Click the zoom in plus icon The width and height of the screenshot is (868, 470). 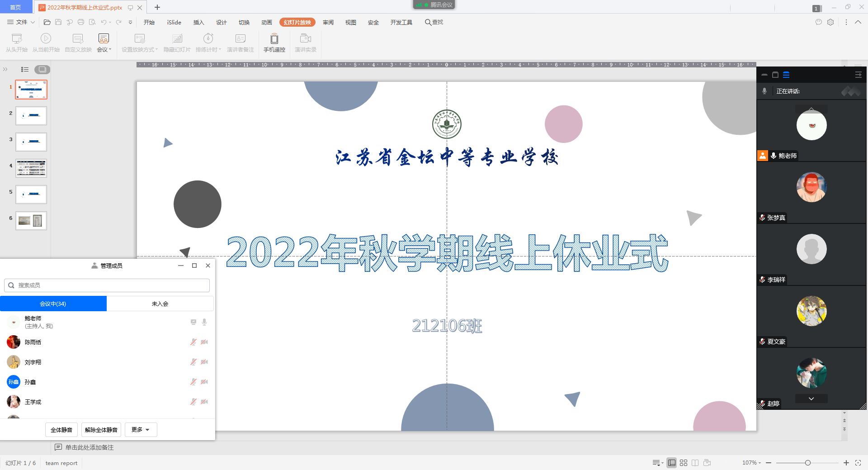click(846, 463)
